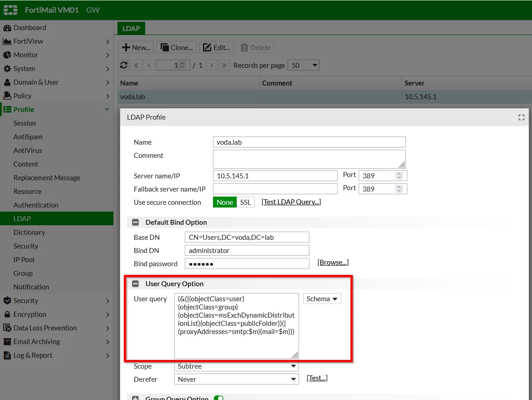Screen dimensions: 532x400
Task: Open Records per page dropdown
Action: point(304,65)
